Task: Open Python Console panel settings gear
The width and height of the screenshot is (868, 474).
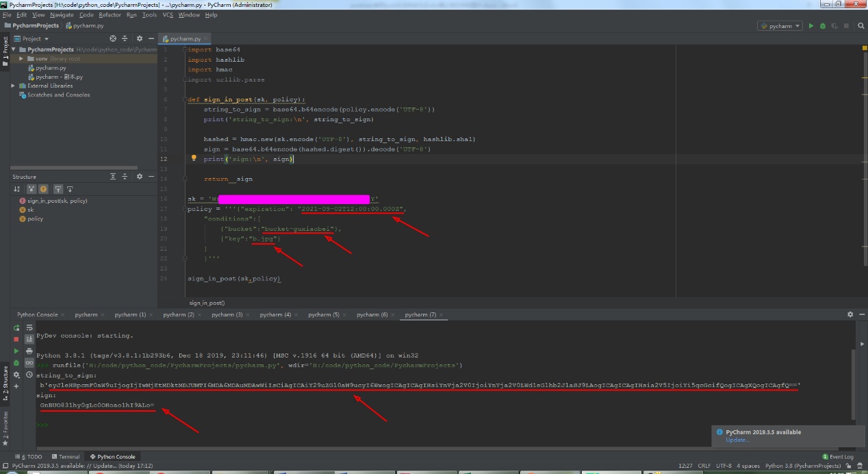Action: (x=850, y=314)
